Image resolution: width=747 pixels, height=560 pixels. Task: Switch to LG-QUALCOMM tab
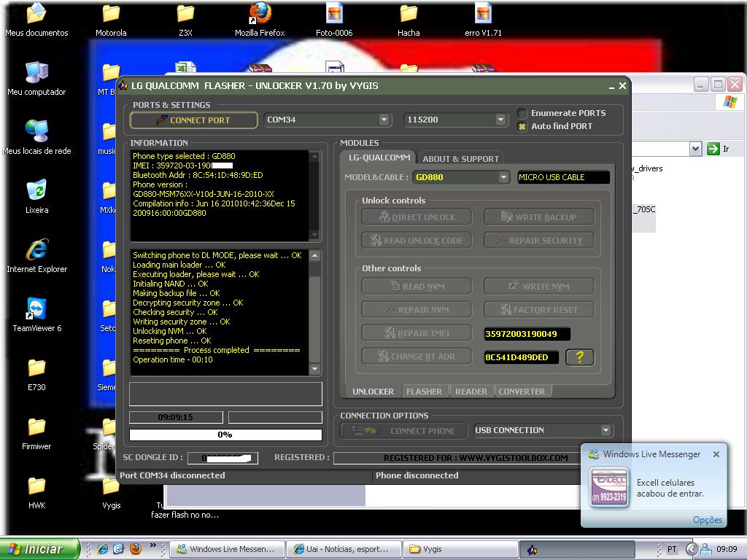(x=379, y=157)
